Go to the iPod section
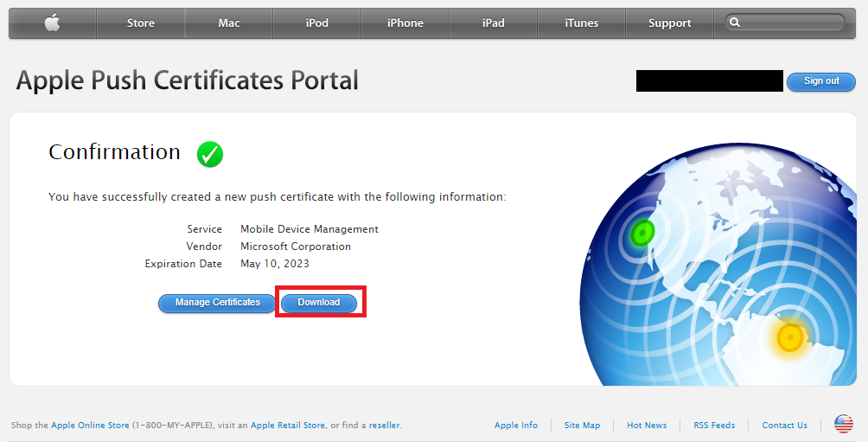Image resolution: width=868 pixels, height=442 pixels. point(316,23)
